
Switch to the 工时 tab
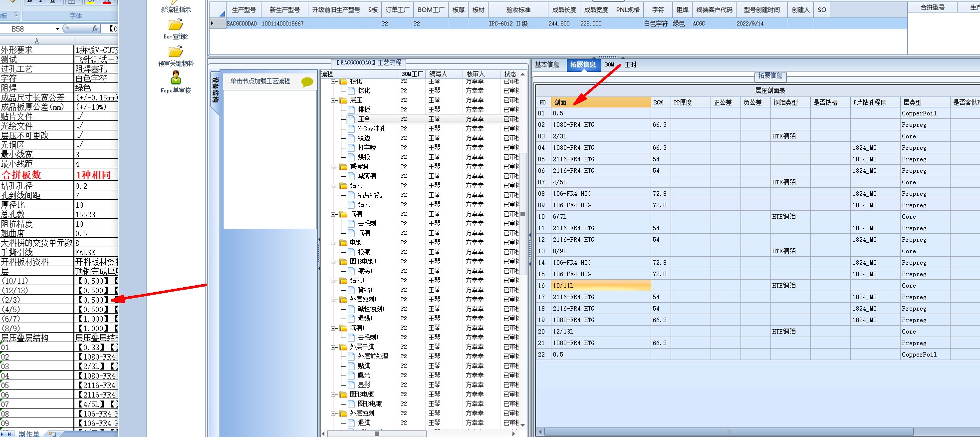(x=630, y=64)
